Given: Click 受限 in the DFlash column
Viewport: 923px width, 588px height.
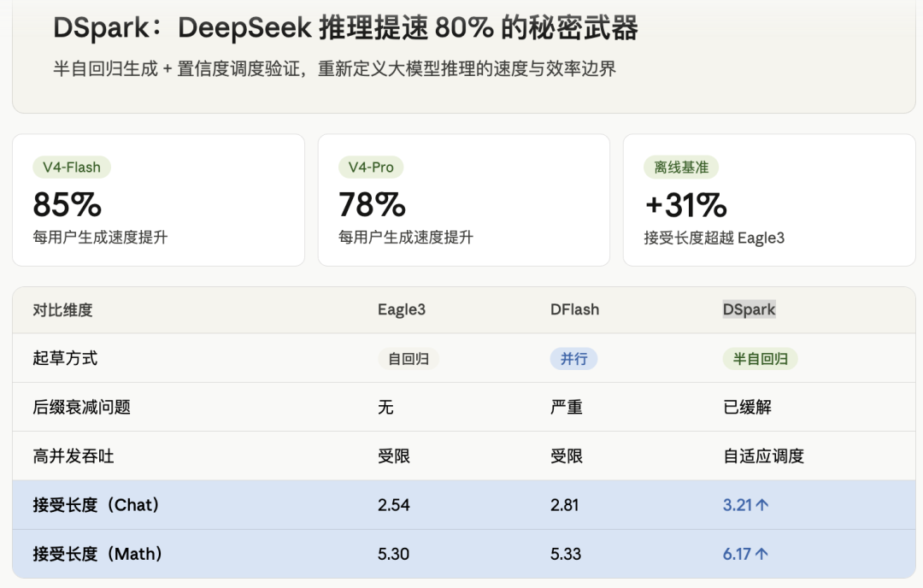Looking at the screenshot, I should point(567,456).
